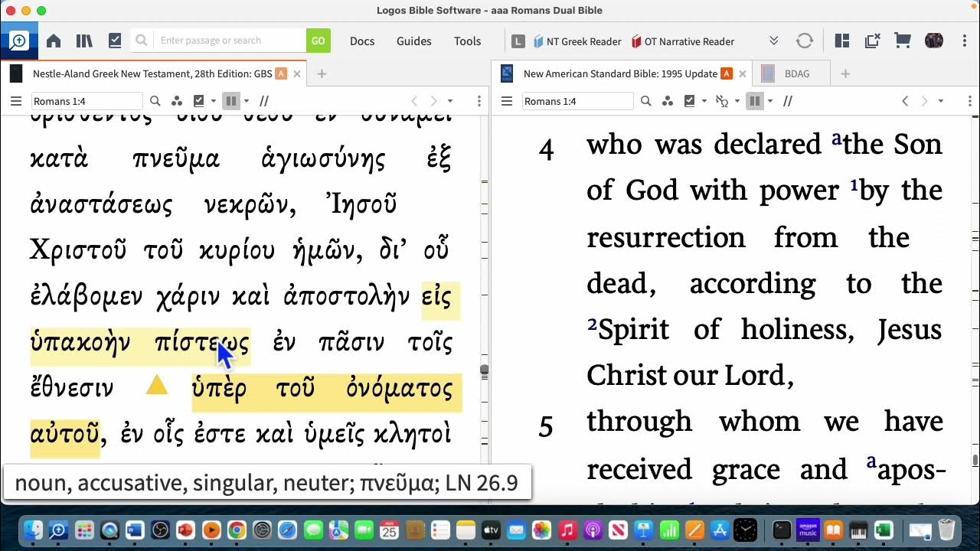Open the Guides menu

pyautogui.click(x=414, y=41)
